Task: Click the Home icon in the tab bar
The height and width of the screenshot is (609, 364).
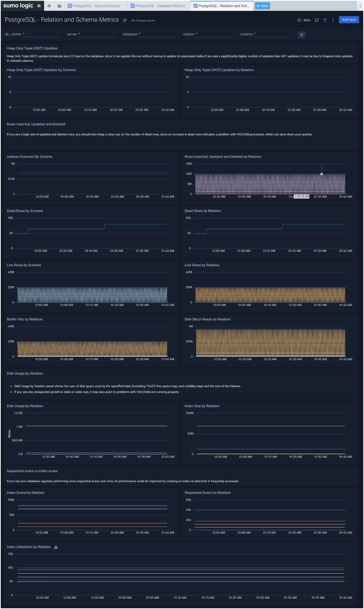Action: (49, 6)
